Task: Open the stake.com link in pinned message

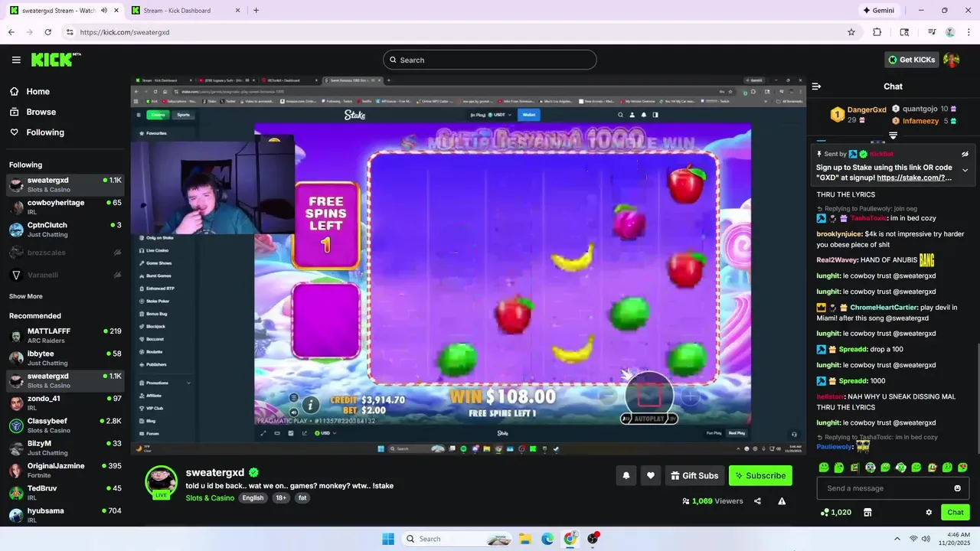Action: tap(914, 178)
